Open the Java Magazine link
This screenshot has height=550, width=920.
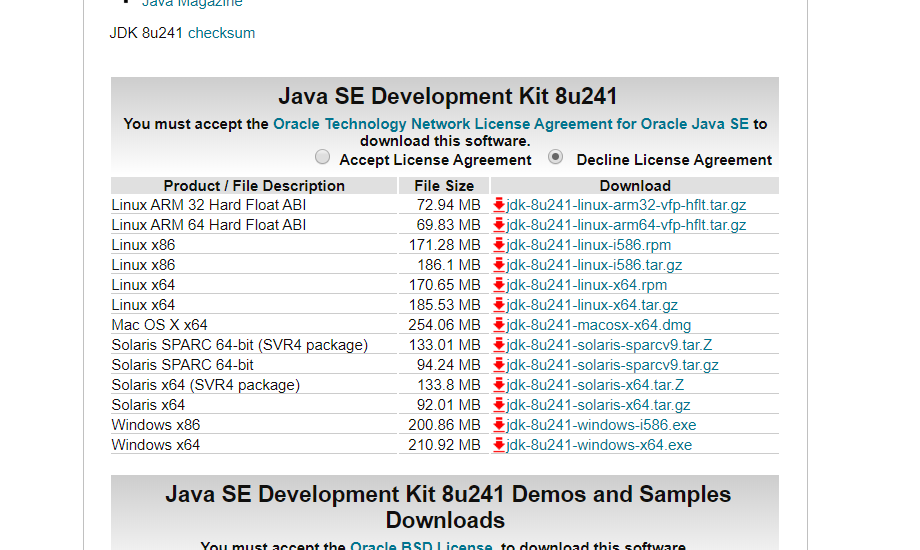point(192,4)
